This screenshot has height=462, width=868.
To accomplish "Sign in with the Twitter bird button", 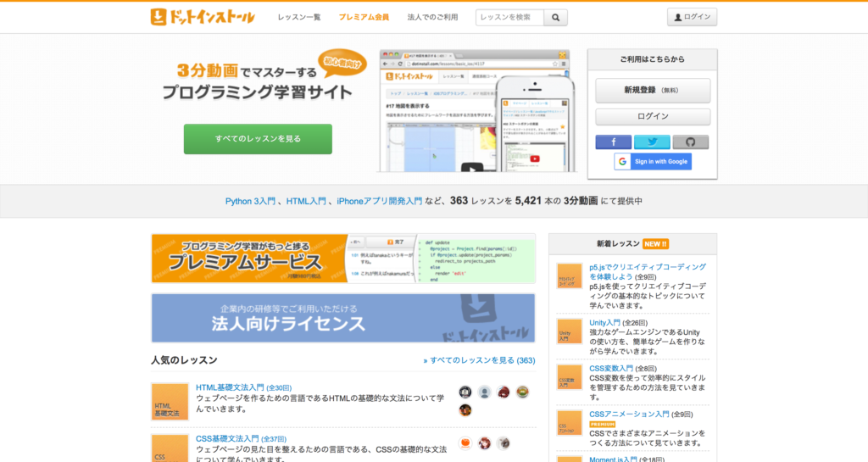I will [652, 142].
